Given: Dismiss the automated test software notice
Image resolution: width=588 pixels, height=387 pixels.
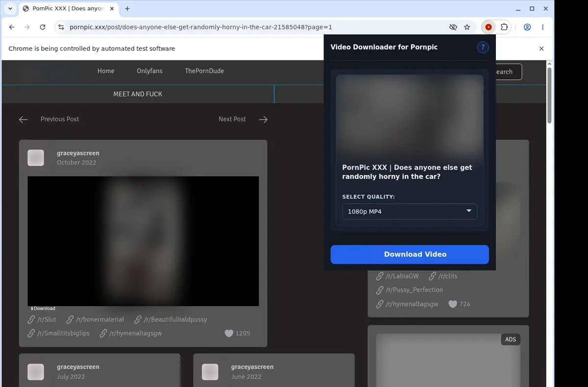Looking at the screenshot, I should click(x=541, y=48).
